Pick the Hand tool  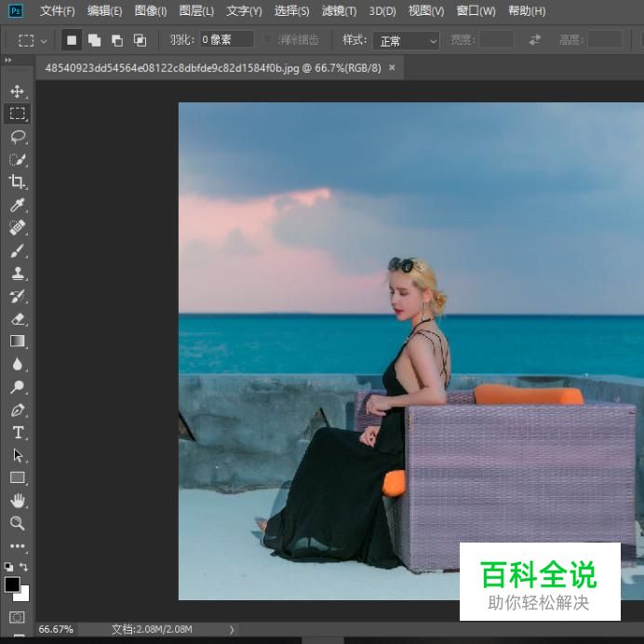click(17, 501)
